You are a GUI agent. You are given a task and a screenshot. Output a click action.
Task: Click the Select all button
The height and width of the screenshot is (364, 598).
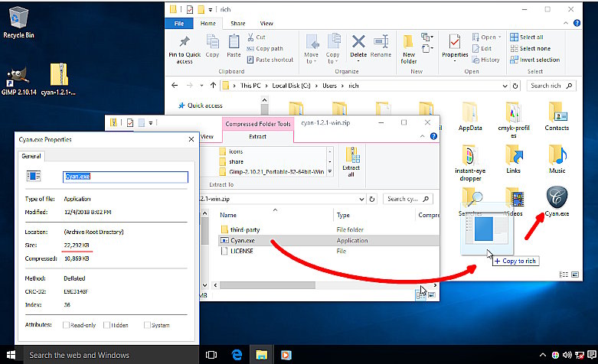[527, 37]
